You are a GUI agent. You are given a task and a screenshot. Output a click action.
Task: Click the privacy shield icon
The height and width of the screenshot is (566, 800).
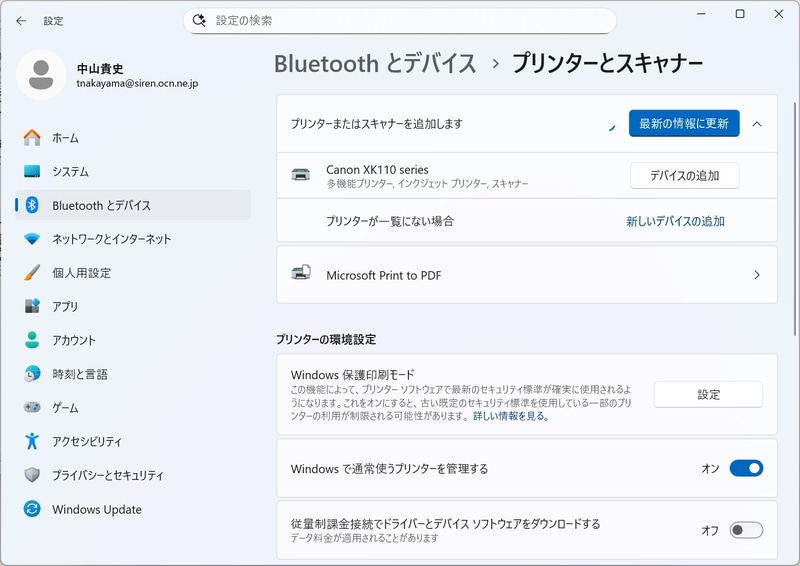[32, 475]
